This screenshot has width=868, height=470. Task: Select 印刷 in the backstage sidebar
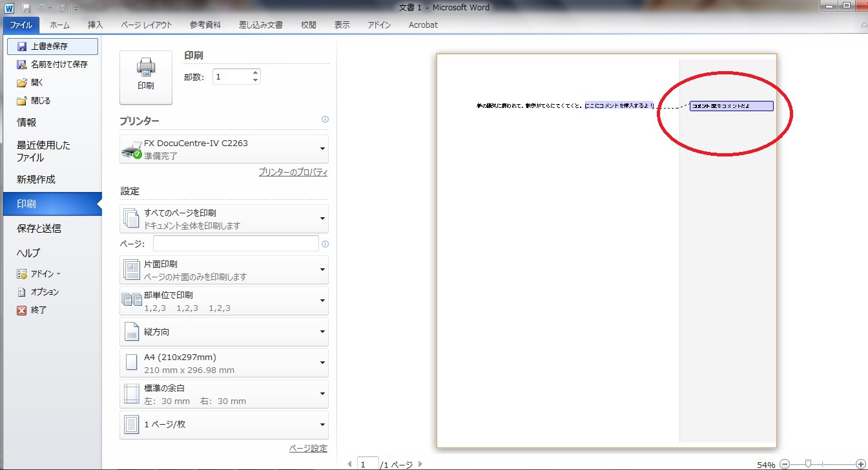[52, 204]
